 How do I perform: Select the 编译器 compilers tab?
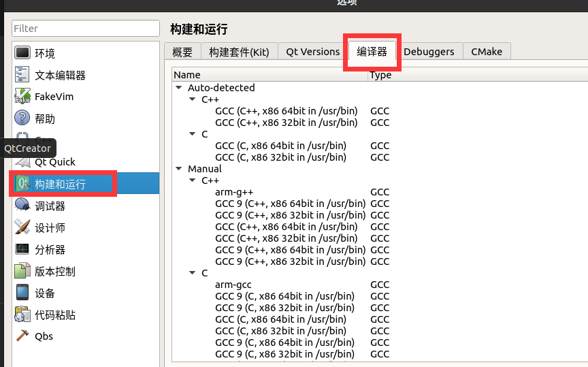point(372,50)
